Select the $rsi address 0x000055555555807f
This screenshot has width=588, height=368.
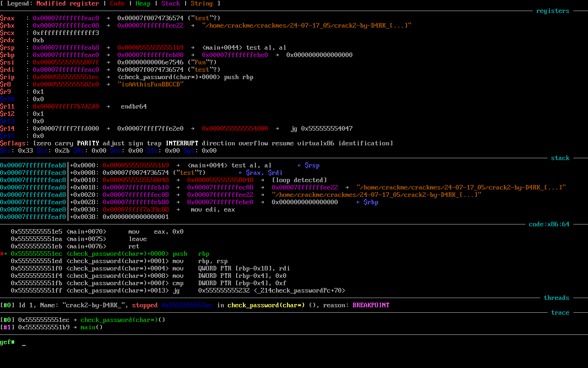click(66, 63)
